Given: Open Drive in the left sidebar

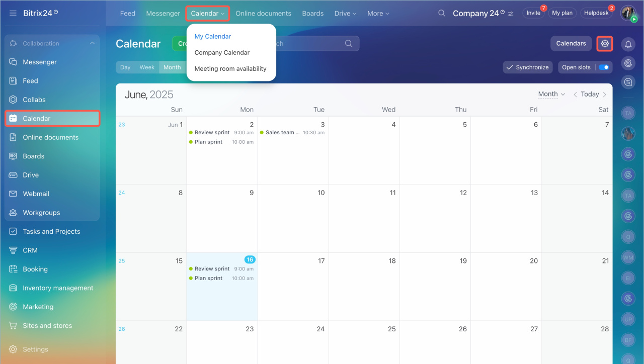Looking at the screenshot, I should coord(31,175).
